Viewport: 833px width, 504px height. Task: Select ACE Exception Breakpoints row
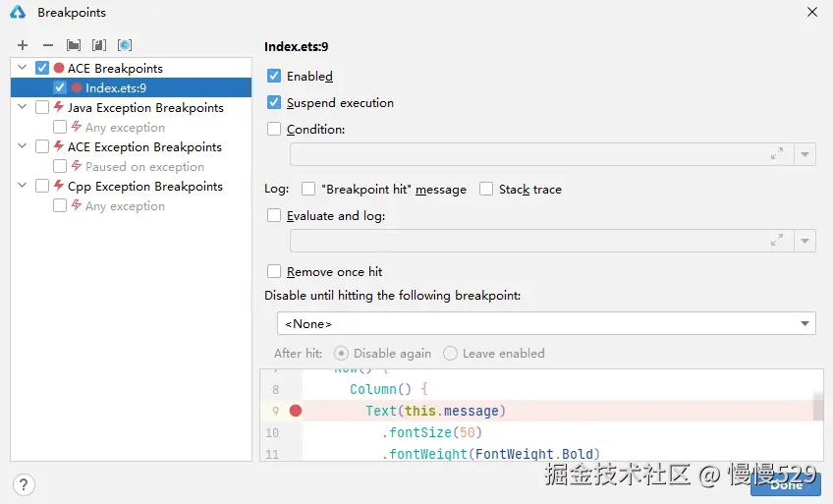click(131, 146)
